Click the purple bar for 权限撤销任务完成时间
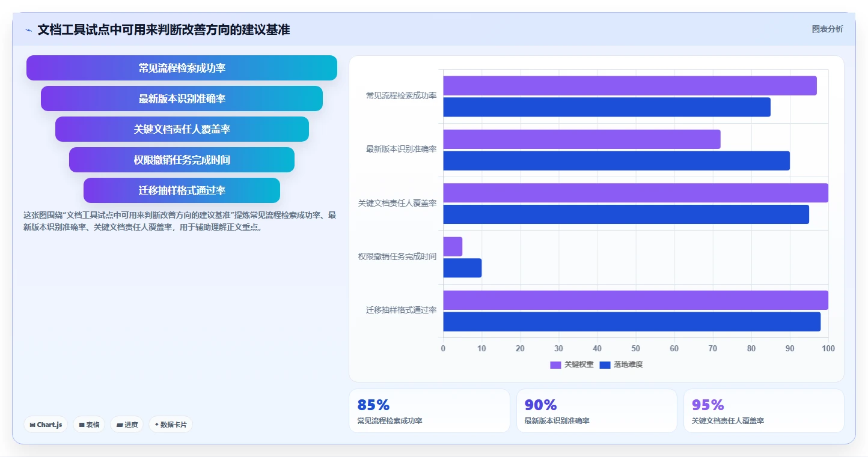Image resolution: width=868 pixels, height=457 pixels. [x=453, y=246]
